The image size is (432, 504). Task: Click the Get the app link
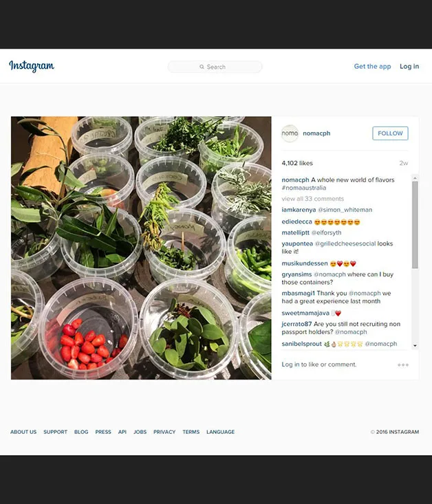[x=372, y=67]
